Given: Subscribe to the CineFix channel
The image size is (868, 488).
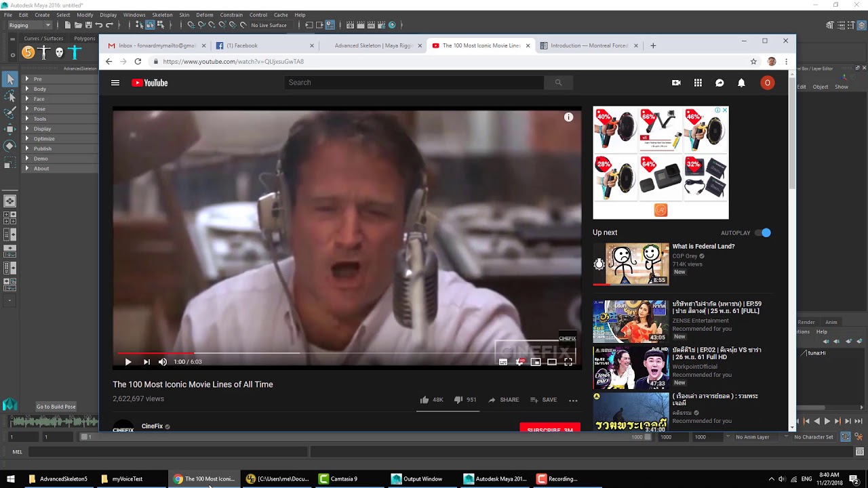Looking at the screenshot, I should tap(550, 428).
